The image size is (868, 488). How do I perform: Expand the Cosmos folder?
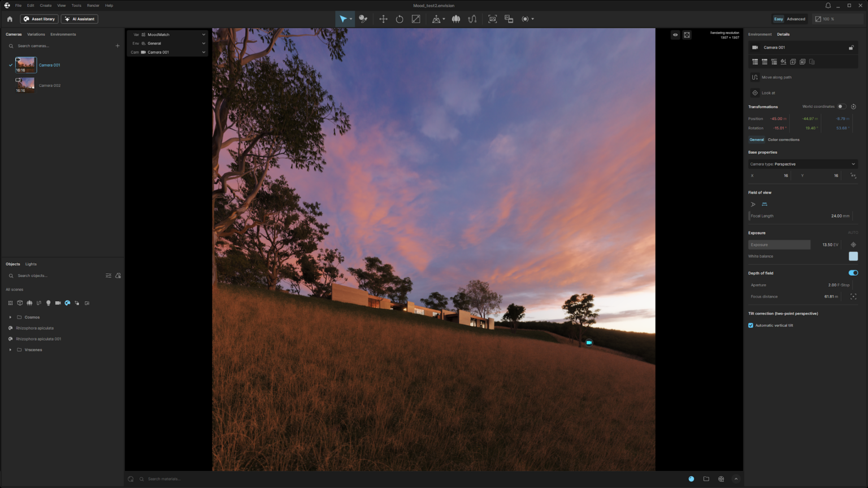point(10,317)
